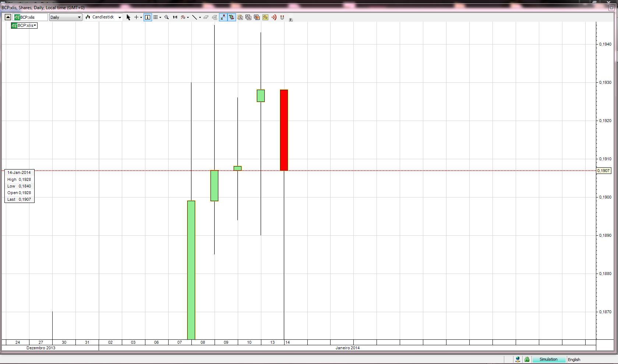This screenshot has width=618, height=364.
Task: Click the date 08 on time axis
Action: (x=203, y=342)
